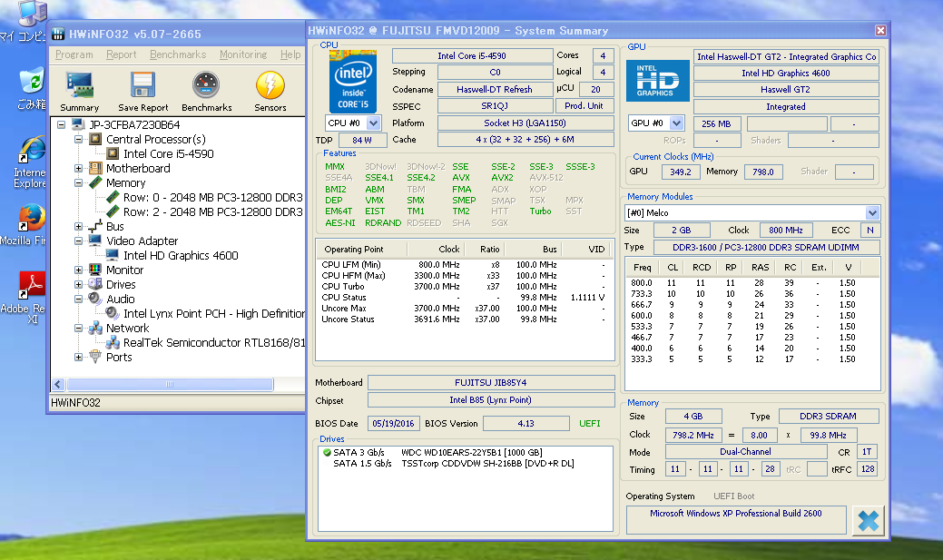Open the Report menu
Image resolution: width=943 pixels, height=560 pixels.
click(122, 54)
